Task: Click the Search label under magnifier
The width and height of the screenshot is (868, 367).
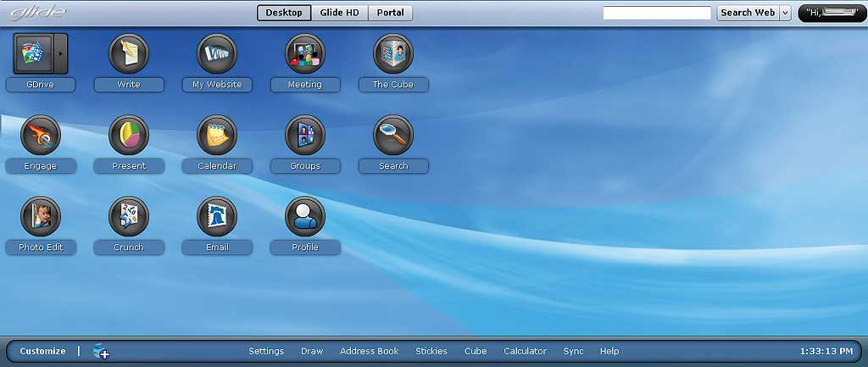Action: pos(393,166)
